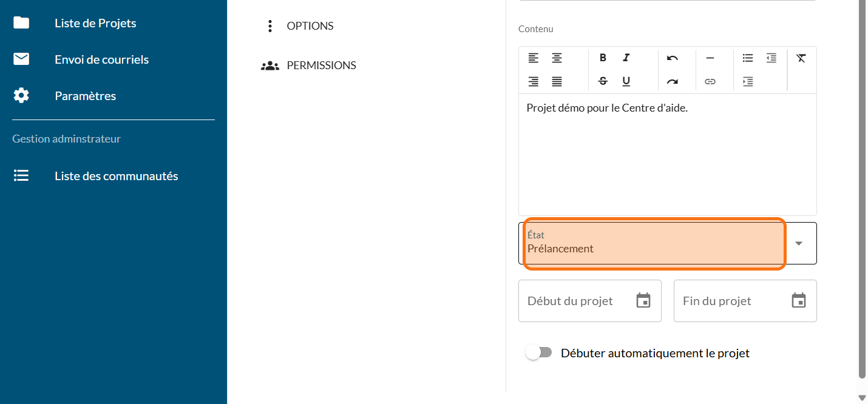
Task: Apply bold formatting in the editor
Action: tap(603, 58)
